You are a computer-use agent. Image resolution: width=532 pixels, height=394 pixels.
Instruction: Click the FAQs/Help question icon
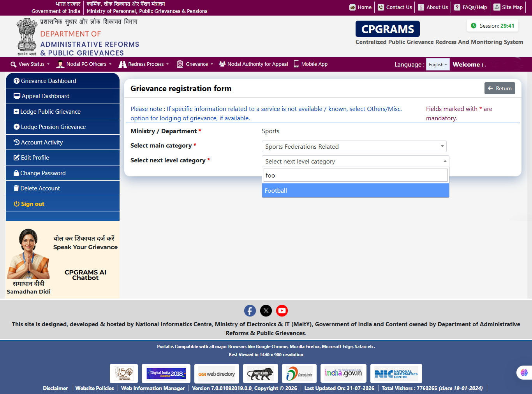pyautogui.click(x=457, y=7)
